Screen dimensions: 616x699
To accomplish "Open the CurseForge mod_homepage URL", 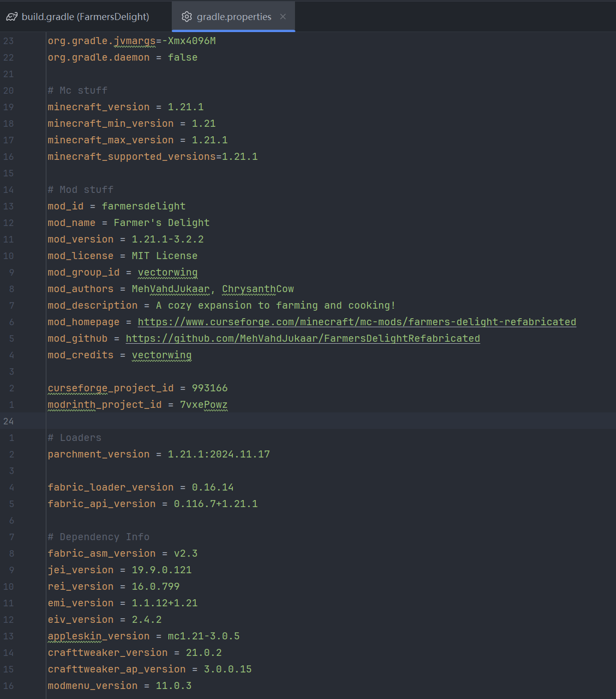I will [x=357, y=322].
